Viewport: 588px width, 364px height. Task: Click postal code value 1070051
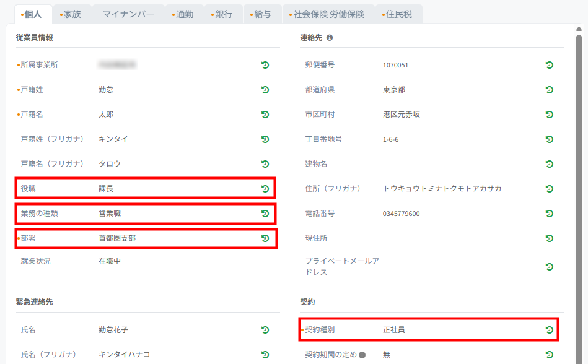[x=396, y=65]
